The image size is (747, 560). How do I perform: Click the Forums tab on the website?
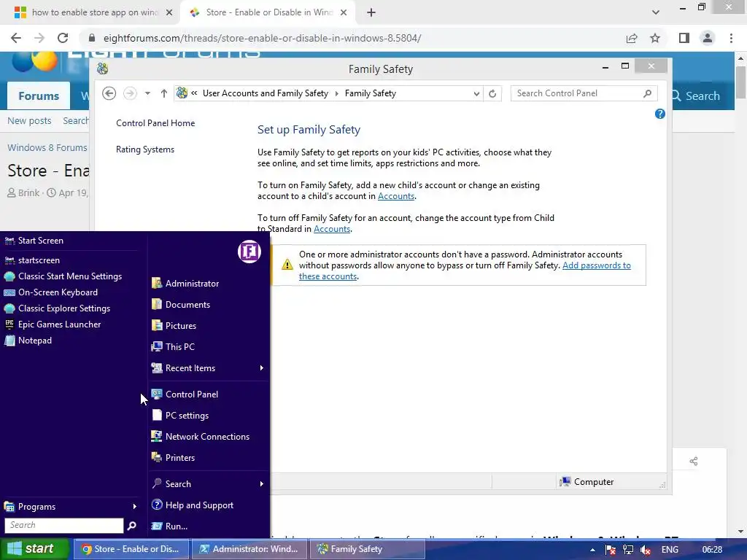tap(39, 96)
